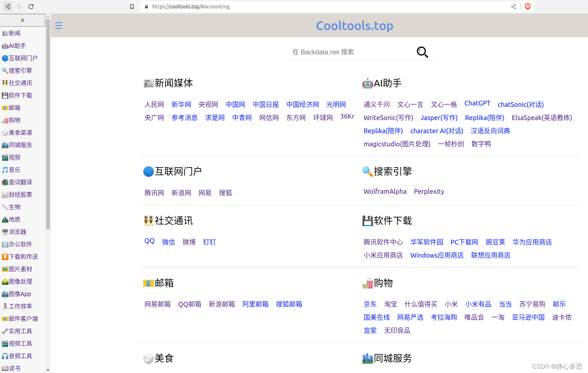This screenshot has height=373, width=588.
Task: Navigate to 实用工具 in sidebar
Action: tap(17, 331)
